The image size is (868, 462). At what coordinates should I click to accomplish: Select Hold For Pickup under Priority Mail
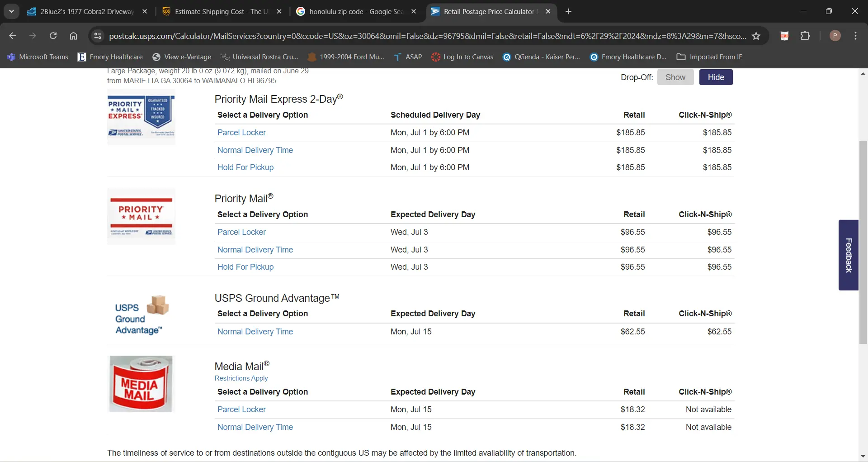(x=245, y=267)
